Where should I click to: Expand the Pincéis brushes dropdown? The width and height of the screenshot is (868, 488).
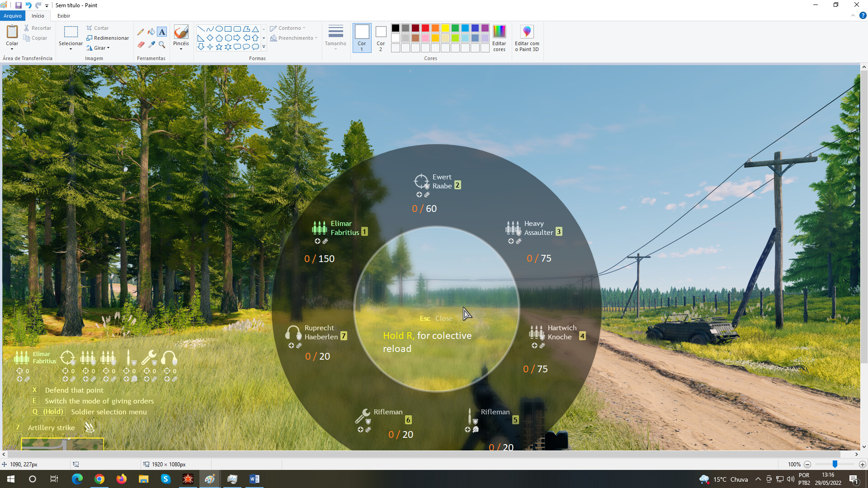(181, 48)
